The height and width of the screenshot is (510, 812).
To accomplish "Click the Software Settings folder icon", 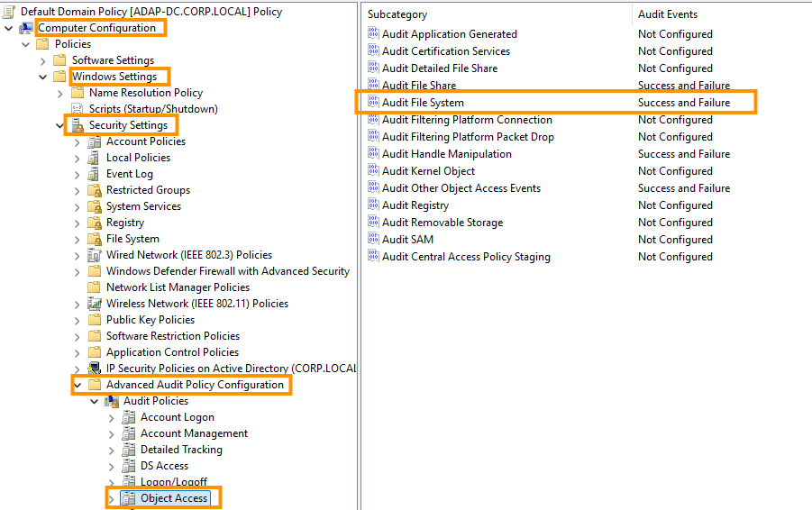I will click(60, 60).
